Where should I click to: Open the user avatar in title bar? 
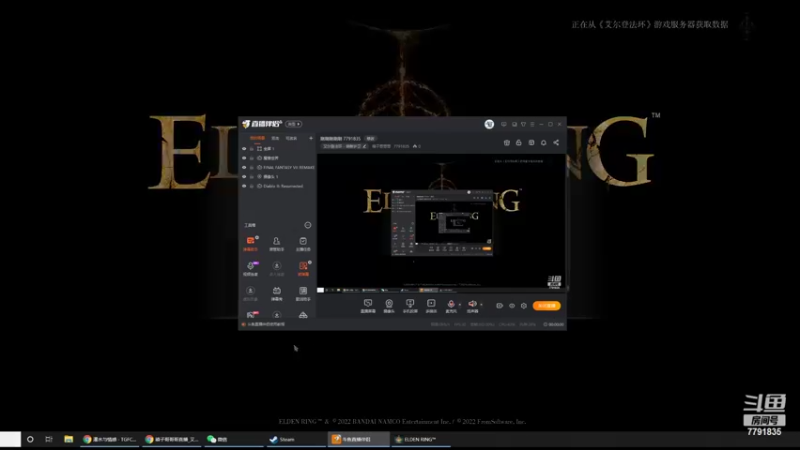pyautogui.click(x=489, y=124)
